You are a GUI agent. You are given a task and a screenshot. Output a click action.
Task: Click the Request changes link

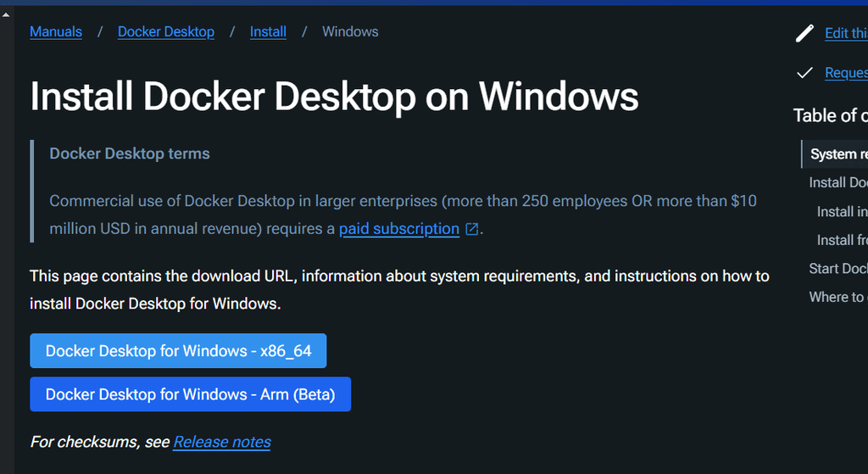pyautogui.click(x=847, y=73)
